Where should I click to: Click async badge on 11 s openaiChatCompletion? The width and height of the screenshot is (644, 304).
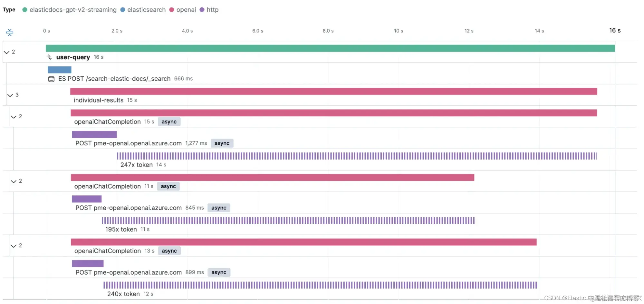tap(168, 186)
